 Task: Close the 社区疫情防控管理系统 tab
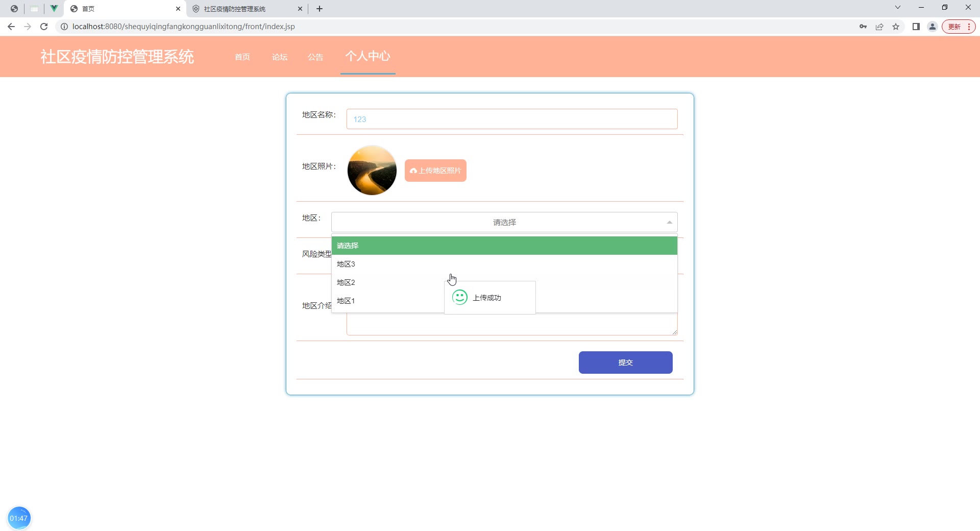[x=300, y=9]
